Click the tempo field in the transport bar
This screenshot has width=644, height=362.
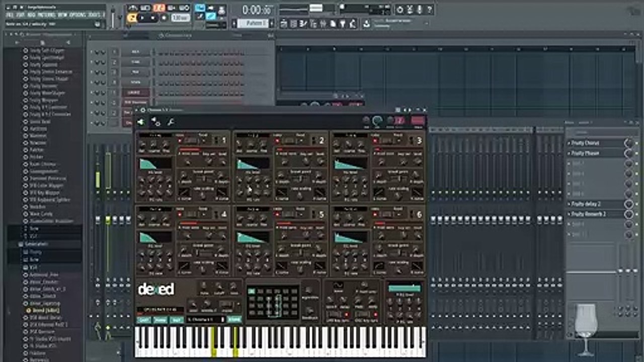point(180,18)
